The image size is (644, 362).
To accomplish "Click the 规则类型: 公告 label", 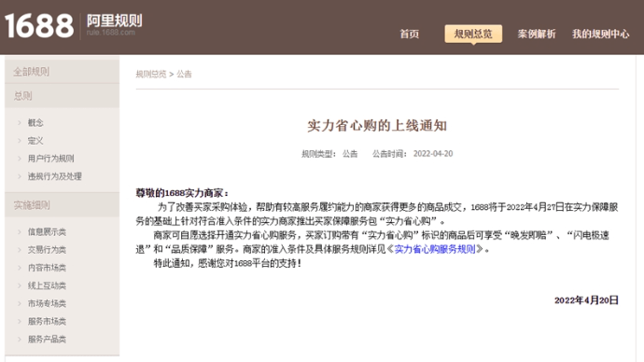I will [x=329, y=154].
